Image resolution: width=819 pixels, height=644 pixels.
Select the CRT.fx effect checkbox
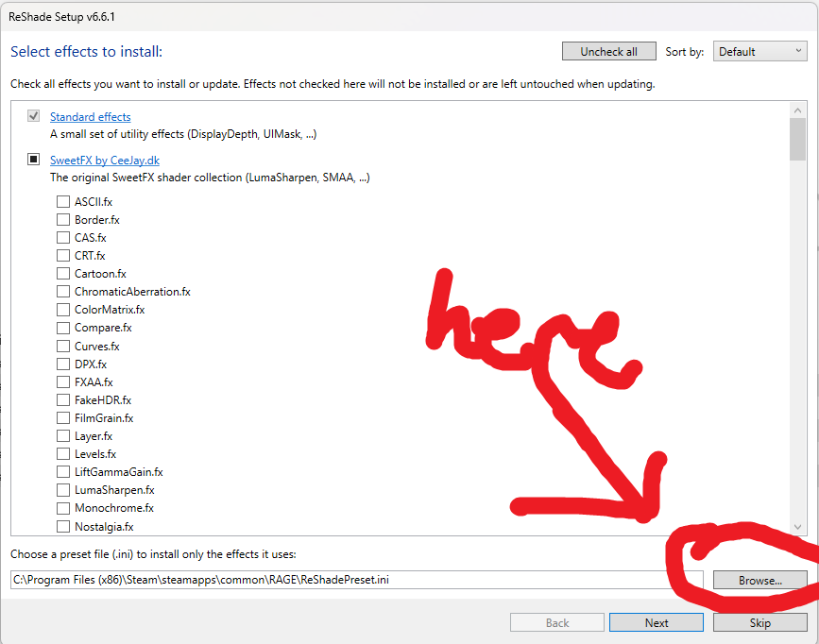(x=63, y=255)
